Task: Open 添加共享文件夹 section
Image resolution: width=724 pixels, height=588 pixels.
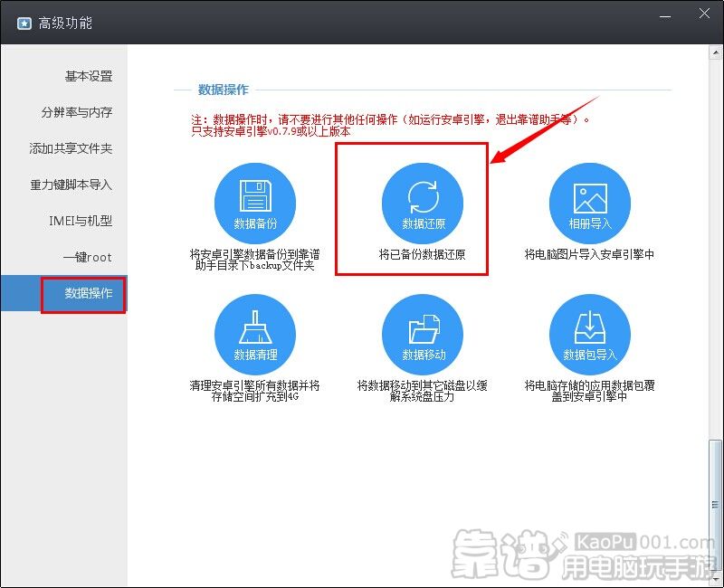Action: coord(63,148)
